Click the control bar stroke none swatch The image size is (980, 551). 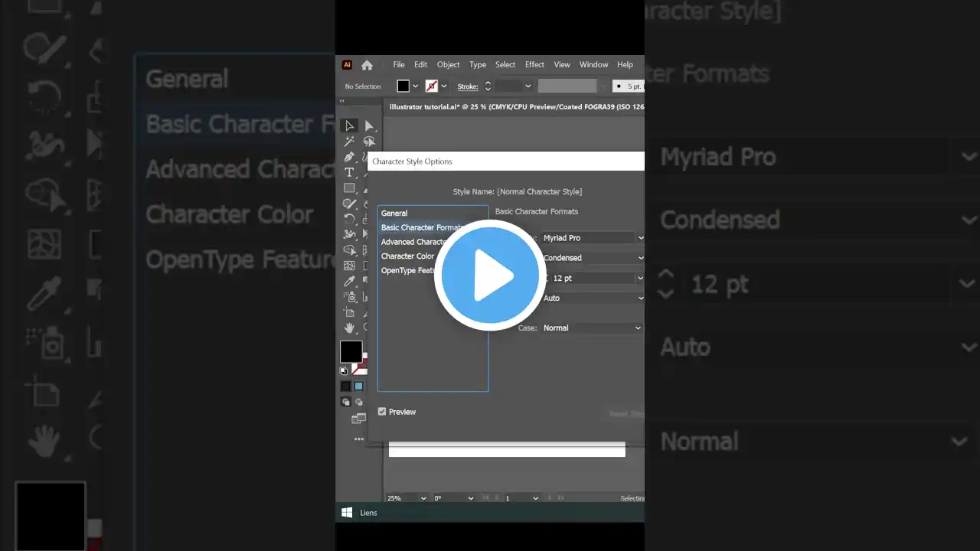432,86
